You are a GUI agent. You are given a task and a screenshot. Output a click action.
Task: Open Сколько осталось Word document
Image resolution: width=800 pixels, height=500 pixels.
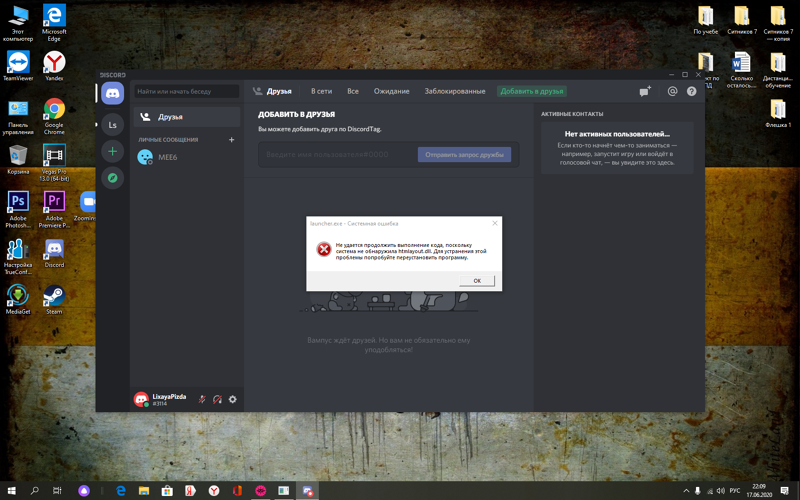tap(741, 70)
